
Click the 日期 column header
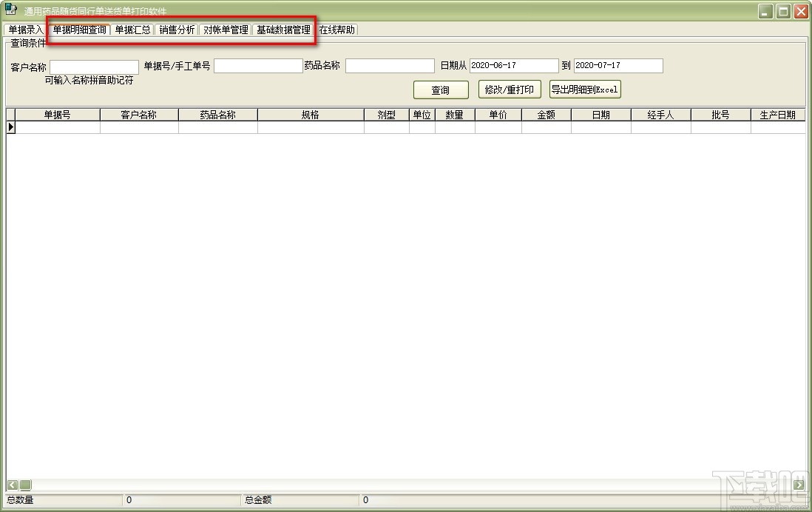click(600, 115)
